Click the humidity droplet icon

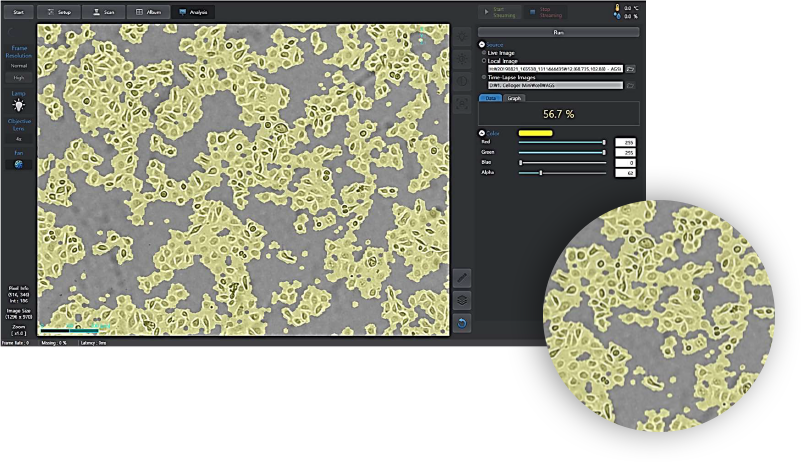617,16
